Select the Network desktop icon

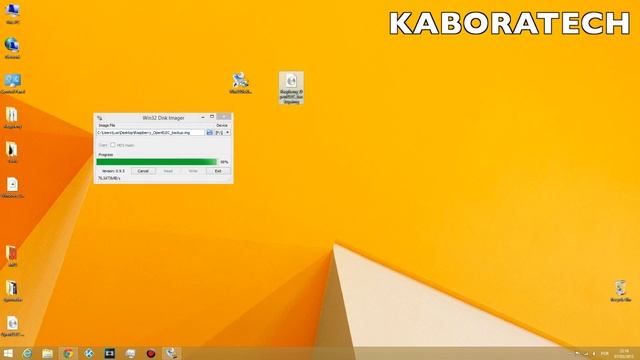pos(12,48)
